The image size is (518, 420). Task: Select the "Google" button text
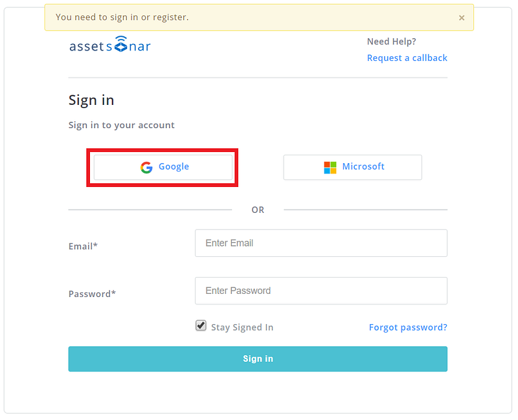coord(174,167)
